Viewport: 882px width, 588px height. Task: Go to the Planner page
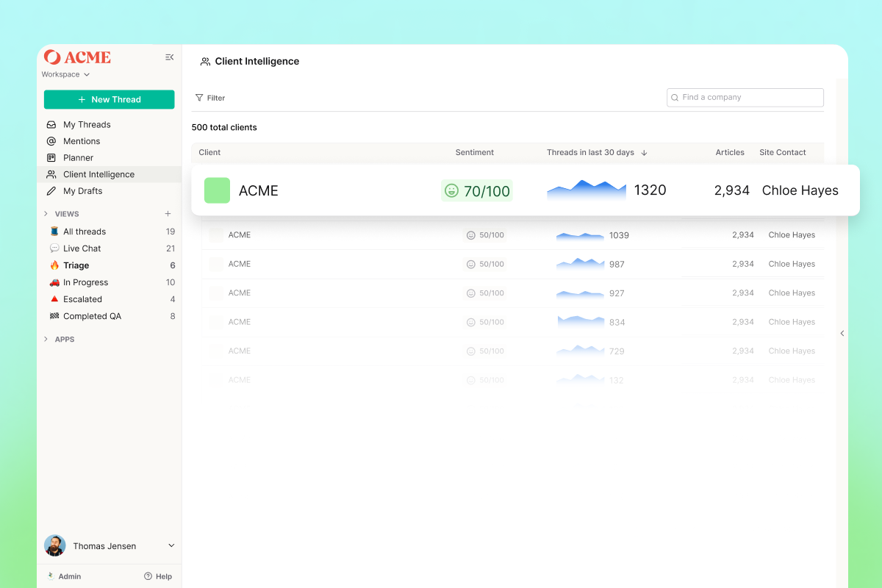78,158
